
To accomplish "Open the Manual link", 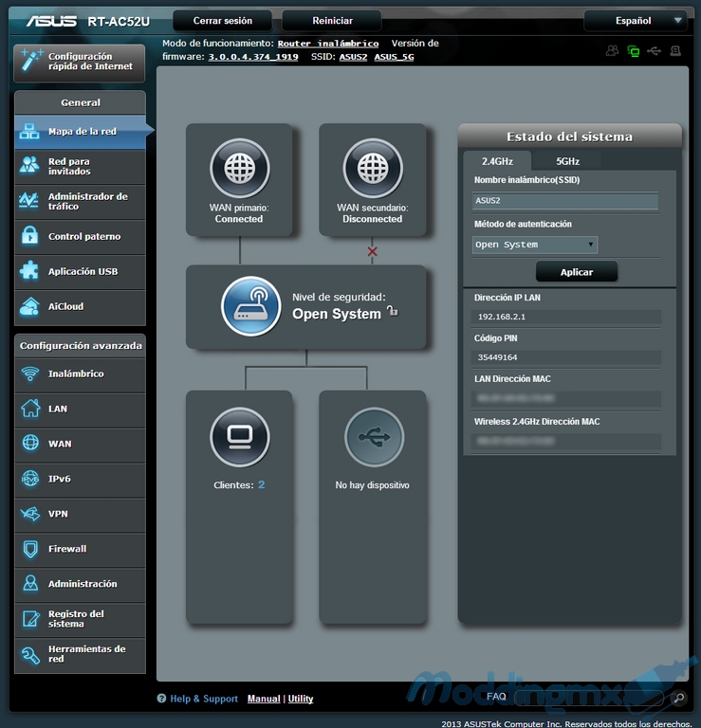I will pos(264,699).
